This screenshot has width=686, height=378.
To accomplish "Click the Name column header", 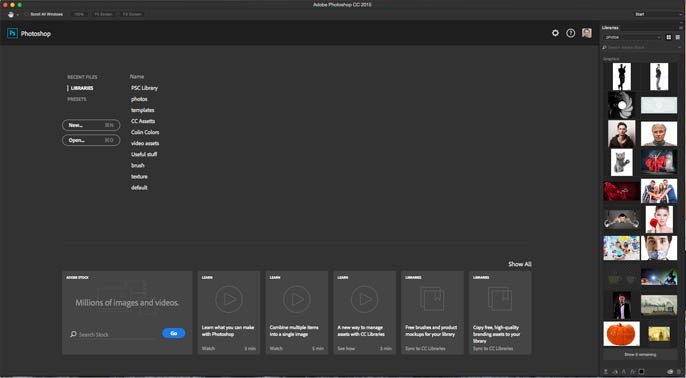I will click(136, 77).
